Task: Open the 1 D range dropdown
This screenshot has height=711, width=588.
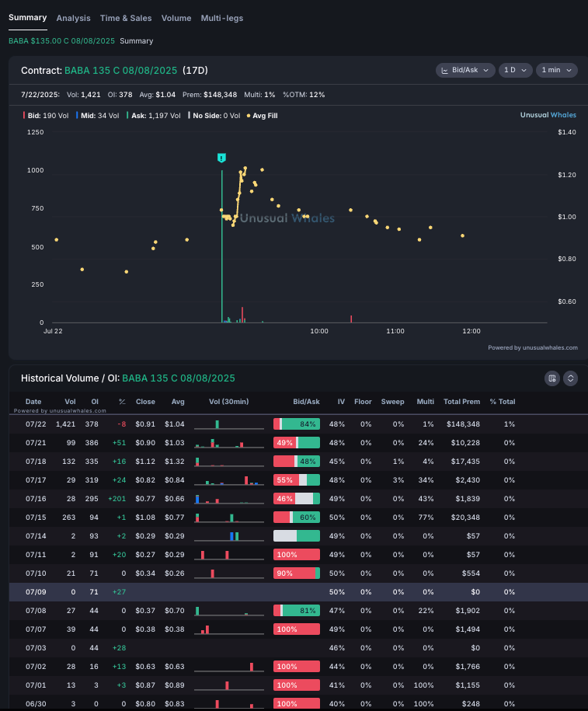Action: click(x=516, y=70)
